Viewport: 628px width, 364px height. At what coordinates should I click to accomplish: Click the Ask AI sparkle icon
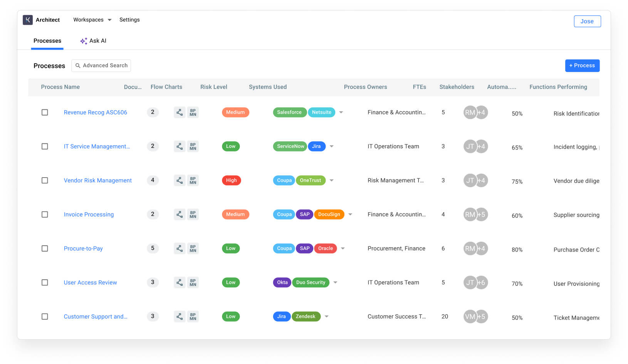(x=84, y=41)
